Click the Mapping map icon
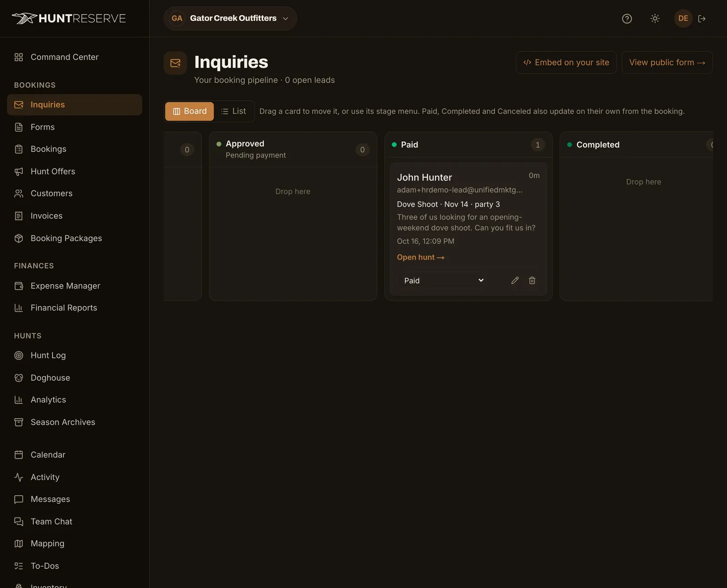The height and width of the screenshot is (588, 727). 19,543
